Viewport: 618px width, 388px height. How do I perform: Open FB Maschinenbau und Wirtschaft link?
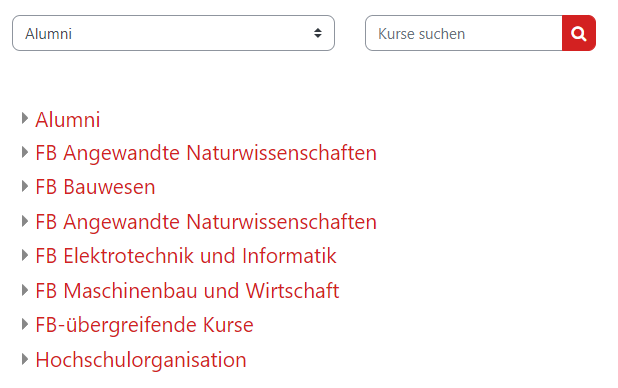(x=187, y=291)
